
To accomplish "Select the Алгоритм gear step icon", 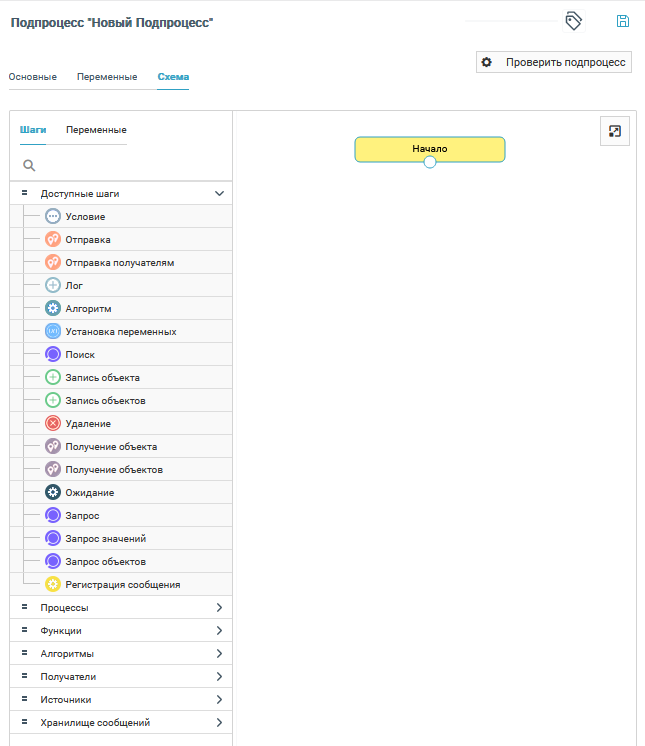I will point(53,308).
